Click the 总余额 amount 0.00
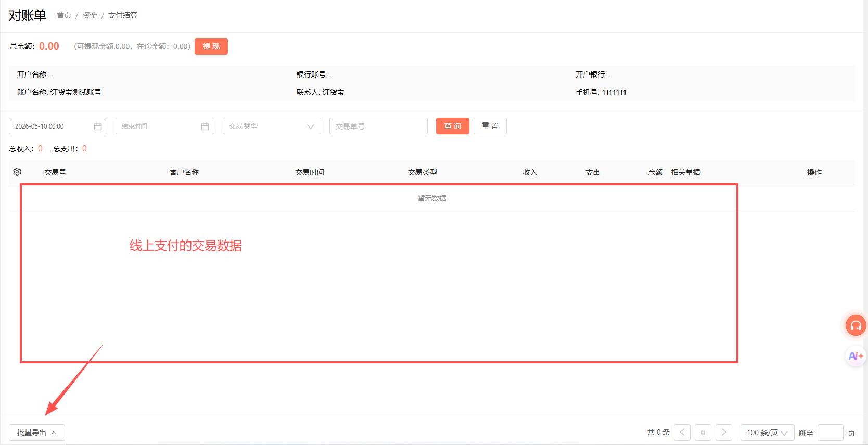 pos(49,46)
